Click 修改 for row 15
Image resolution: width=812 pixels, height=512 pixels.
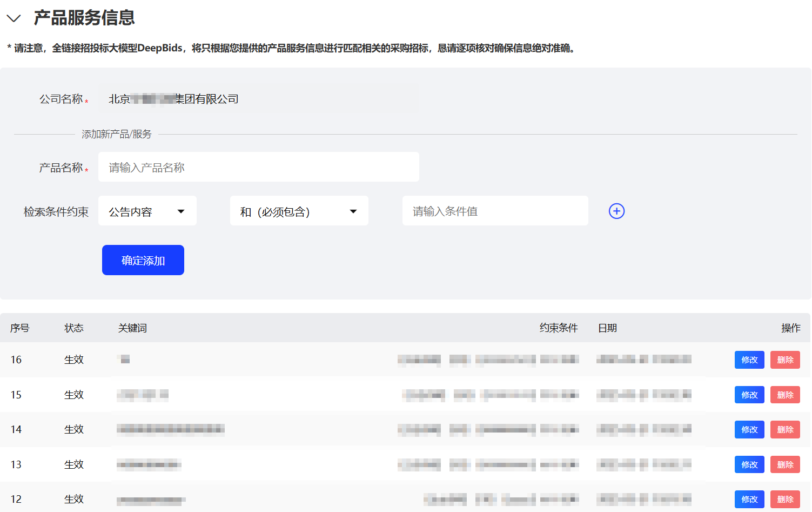749,395
